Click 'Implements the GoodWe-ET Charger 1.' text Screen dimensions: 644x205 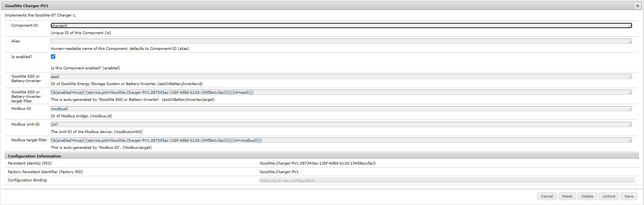click(x=40, y=15)
